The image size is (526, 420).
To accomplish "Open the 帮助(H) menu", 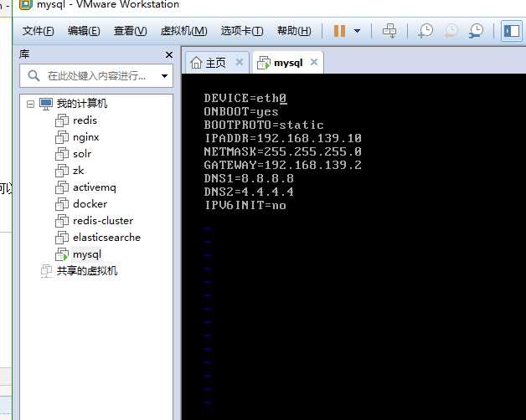I will 294,31.
